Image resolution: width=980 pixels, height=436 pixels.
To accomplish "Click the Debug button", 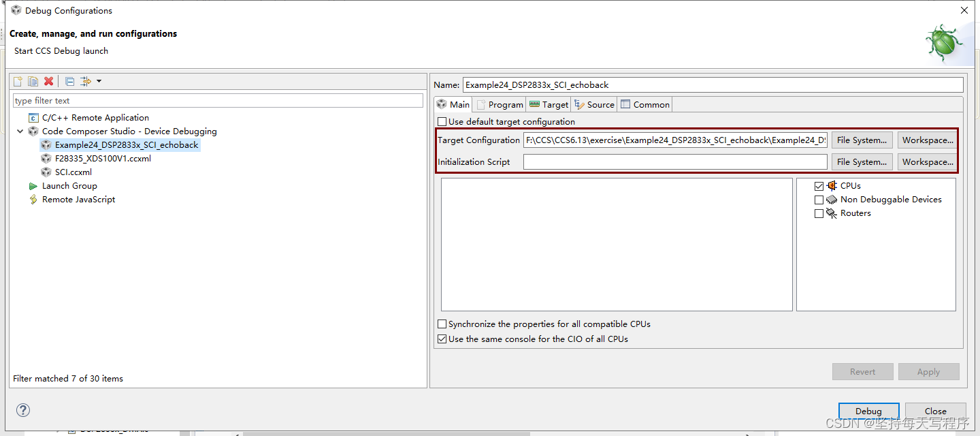I will [868, 411].
